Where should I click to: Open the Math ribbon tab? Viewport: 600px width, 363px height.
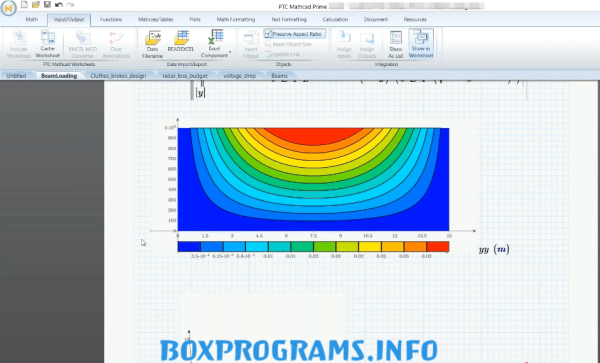point(32,20)
